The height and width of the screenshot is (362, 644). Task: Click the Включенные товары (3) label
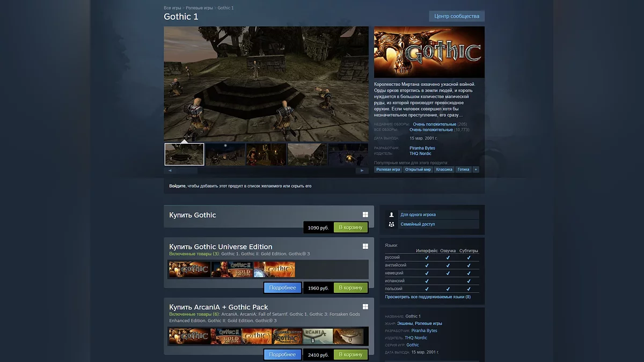click(x=194, y=254)
